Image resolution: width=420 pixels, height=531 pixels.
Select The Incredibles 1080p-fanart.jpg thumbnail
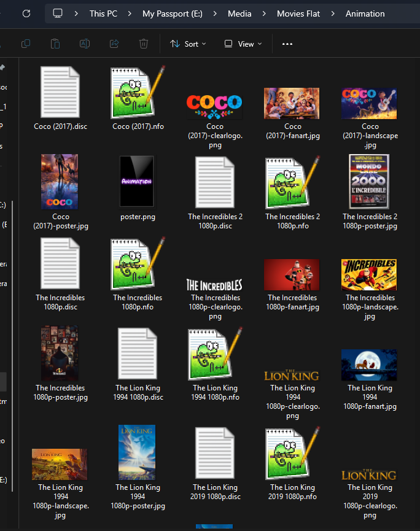tap(292, 274)
